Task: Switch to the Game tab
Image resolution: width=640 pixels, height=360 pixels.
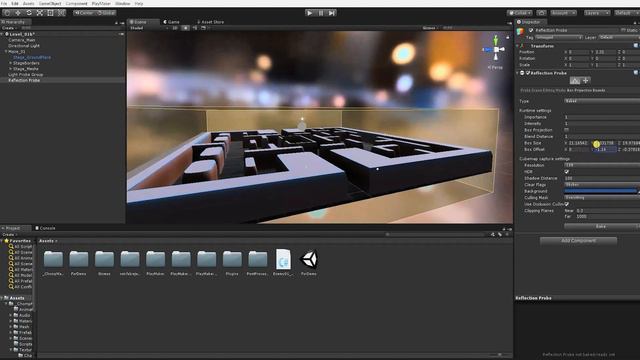Action: (171, 22)
